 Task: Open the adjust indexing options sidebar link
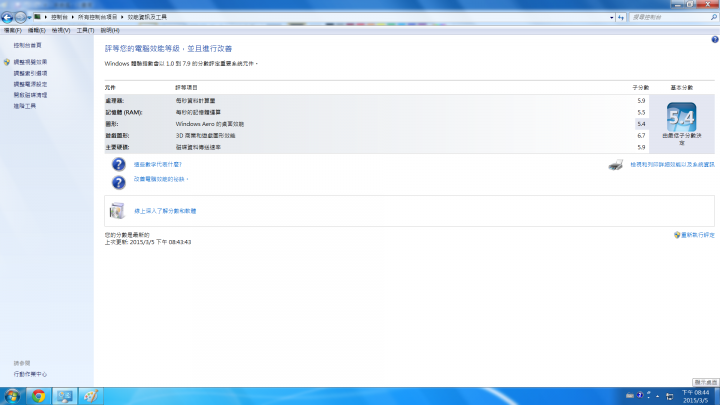[x=30, y=73]
